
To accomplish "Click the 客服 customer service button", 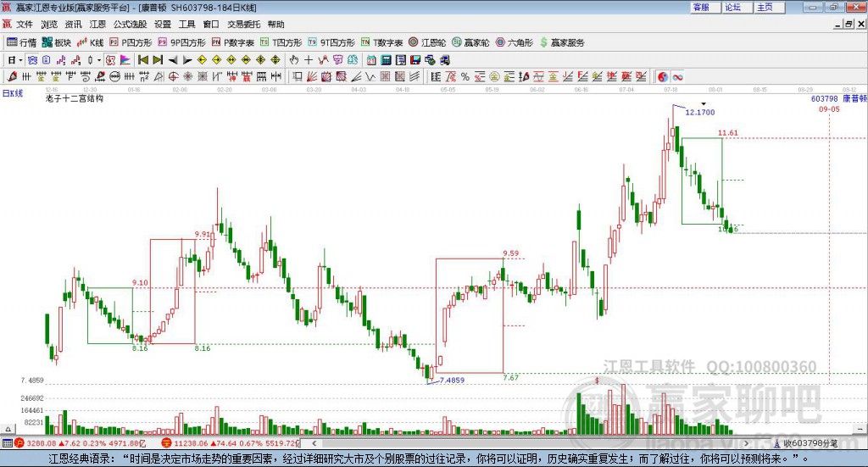I will click(704, 8).
